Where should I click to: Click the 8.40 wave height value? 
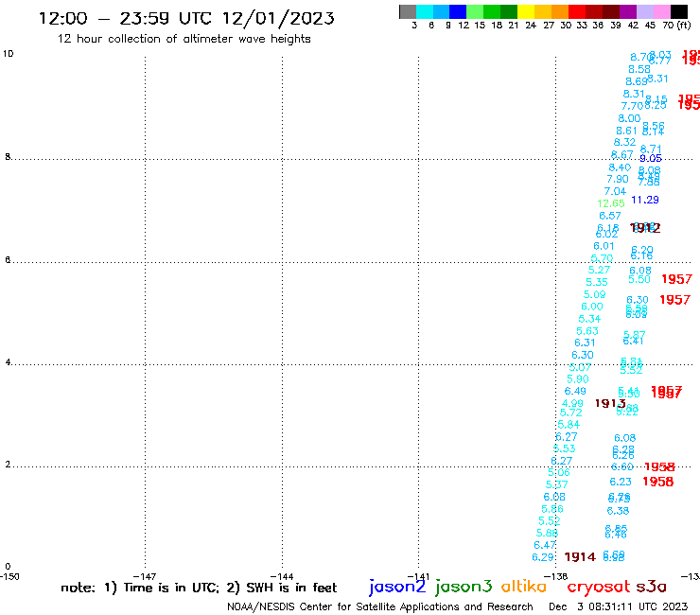(x=620, y=167)
